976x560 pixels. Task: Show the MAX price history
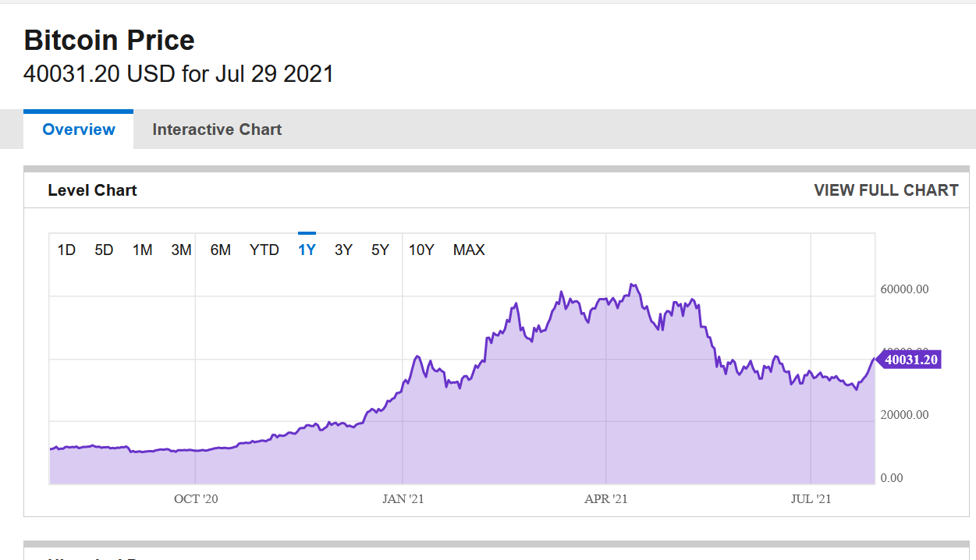click(x=469, y=250)
